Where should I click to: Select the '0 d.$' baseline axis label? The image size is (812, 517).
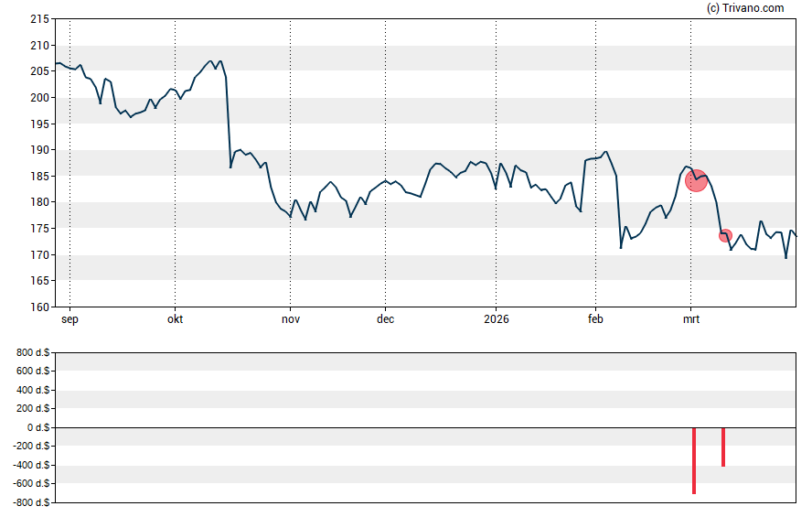point(37,427)
